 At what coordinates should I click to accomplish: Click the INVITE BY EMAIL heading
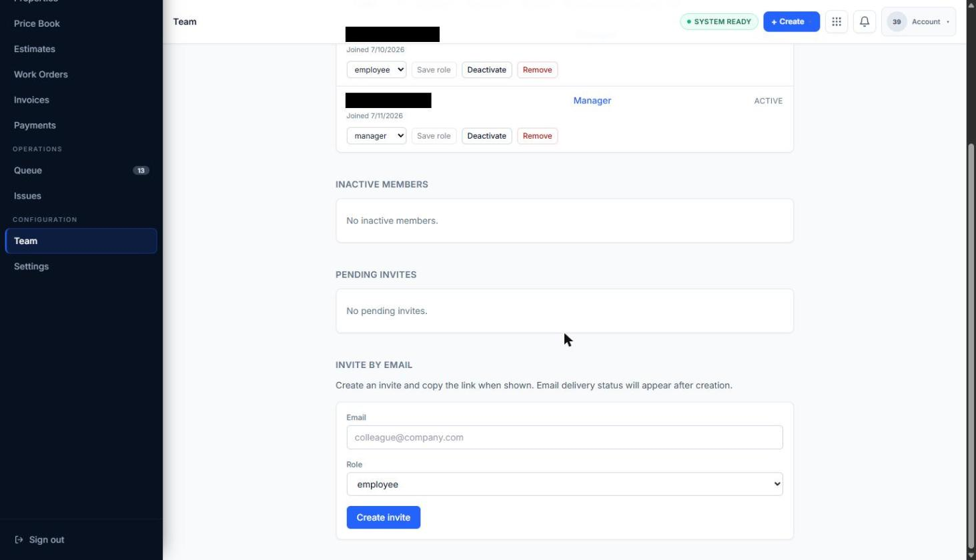click(374, 365)
